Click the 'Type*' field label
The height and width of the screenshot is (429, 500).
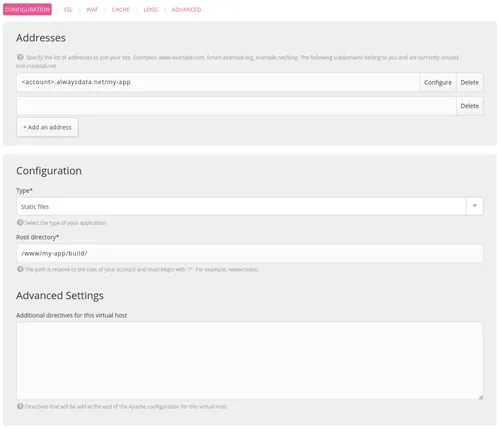(24, 191)
